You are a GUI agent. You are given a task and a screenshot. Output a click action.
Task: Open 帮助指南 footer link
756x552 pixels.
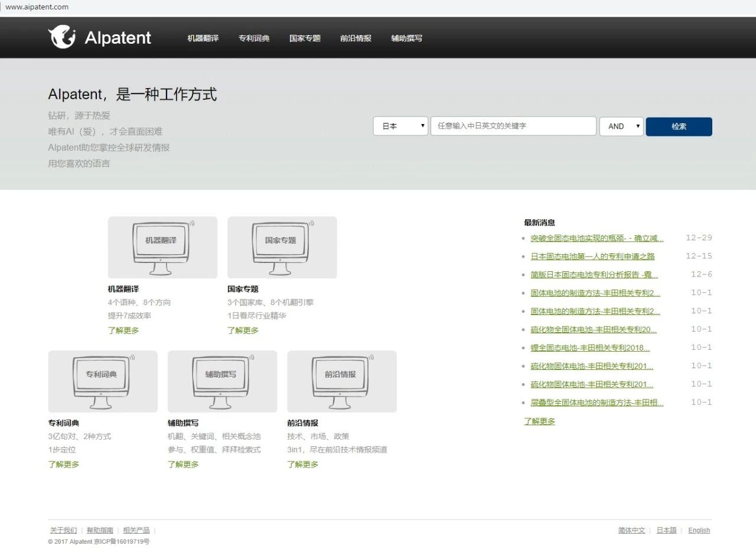100,530
